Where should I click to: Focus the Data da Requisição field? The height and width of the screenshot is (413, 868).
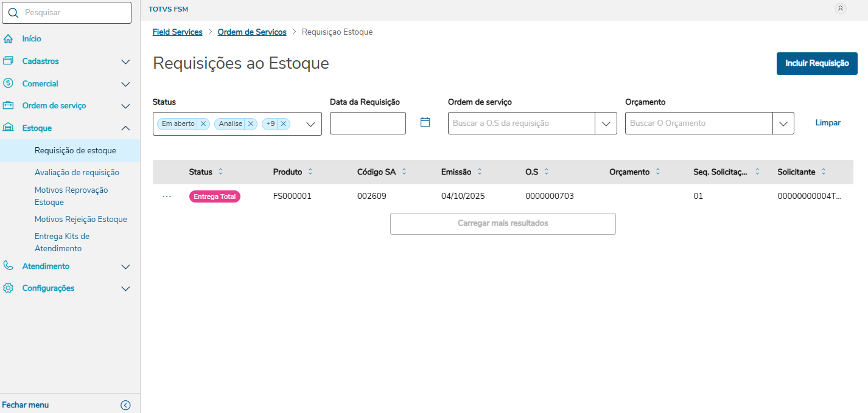click(368, 123)
